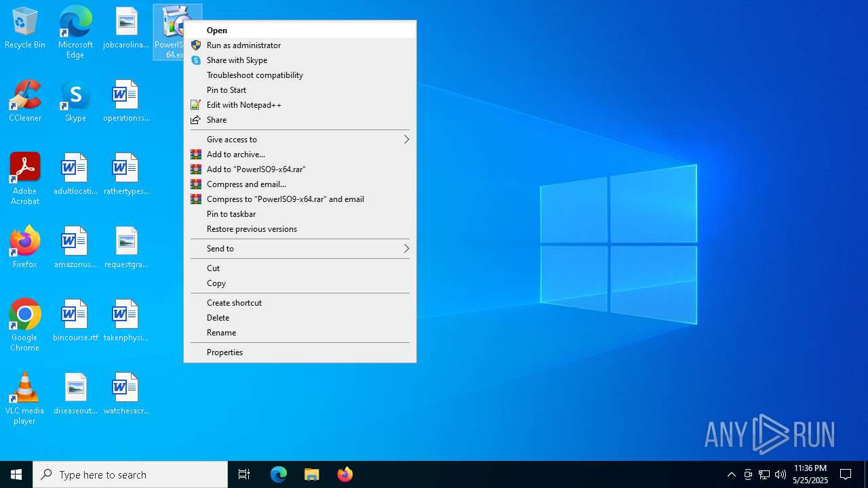Select the VLC media player shortcut
868x488 pixels.
pos(25,399)
